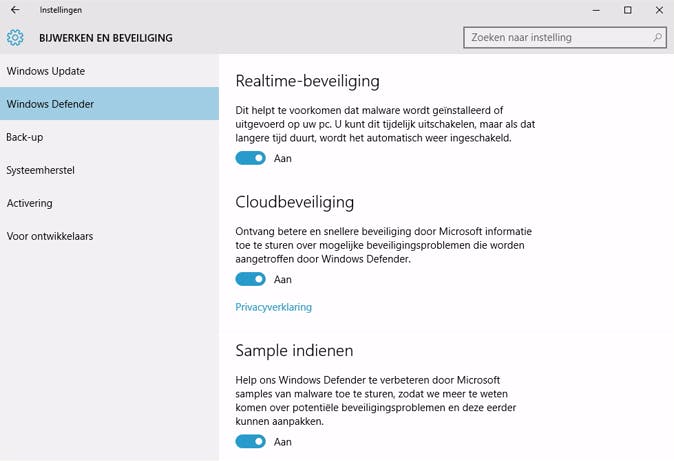
Task: Open the Voor ontwikkelaars page
Action: point(49,236)
